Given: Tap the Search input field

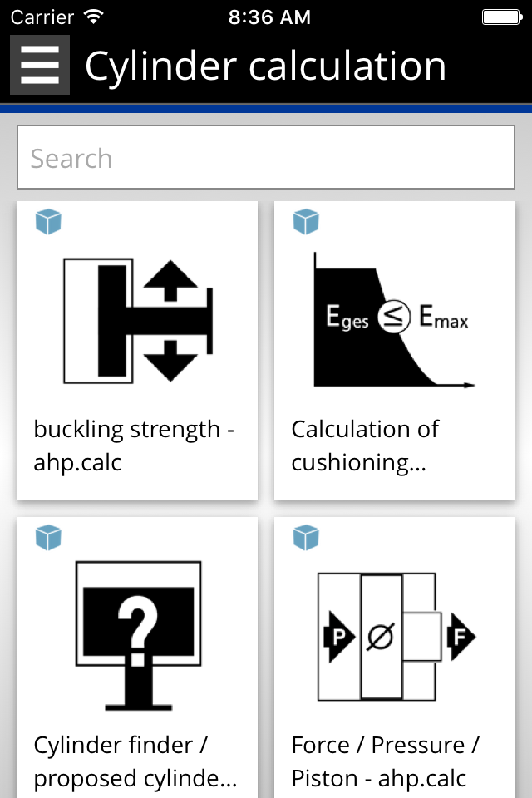Looking at the screenshot, I should [x=266, y=158].
